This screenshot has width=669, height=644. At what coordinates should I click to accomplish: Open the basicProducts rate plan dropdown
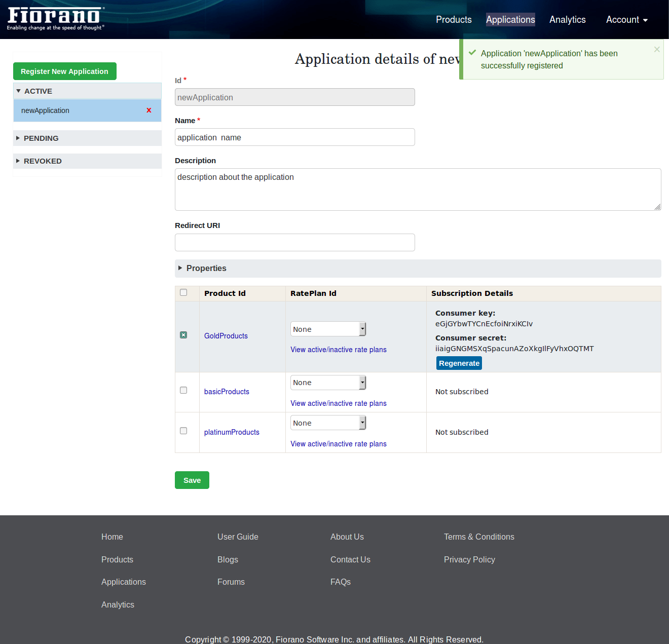click(328, 383)
